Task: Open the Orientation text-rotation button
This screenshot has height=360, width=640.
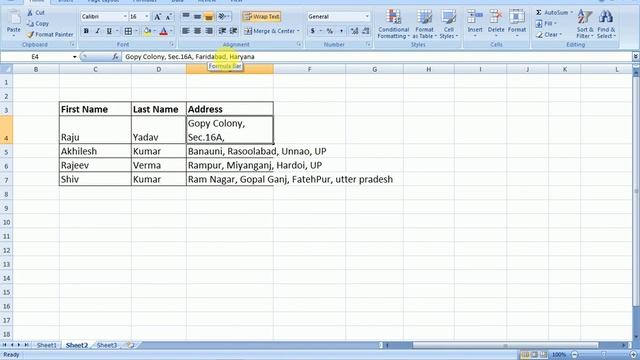Action: pyautogui.click(x=222, y=17)
